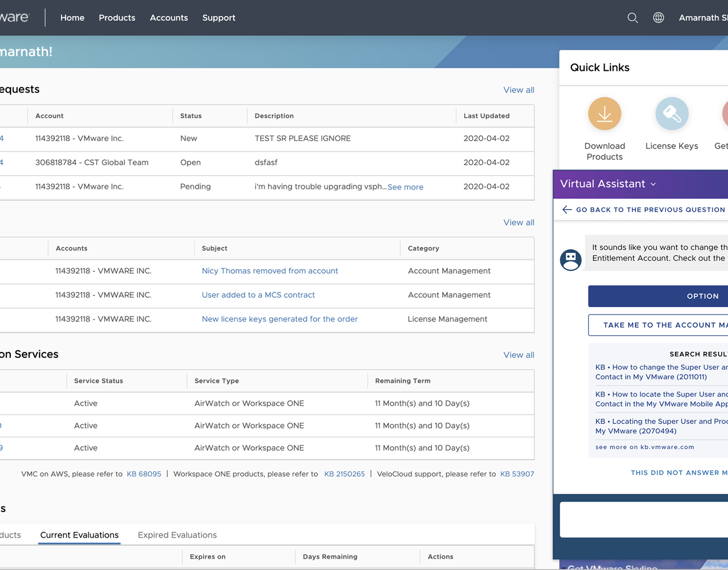Open KB on locating Super User in Mobile App
Image resolution: width=728 pixels, height=570 pixels.
click(x=661, y=399)
